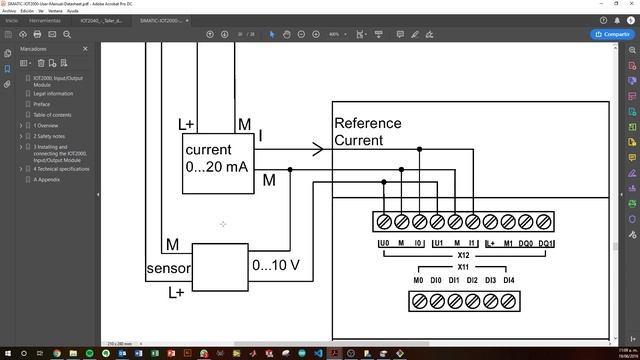640x360 pixels.
Task: Add a sticky note comment
Action: [x=400, y=35]
